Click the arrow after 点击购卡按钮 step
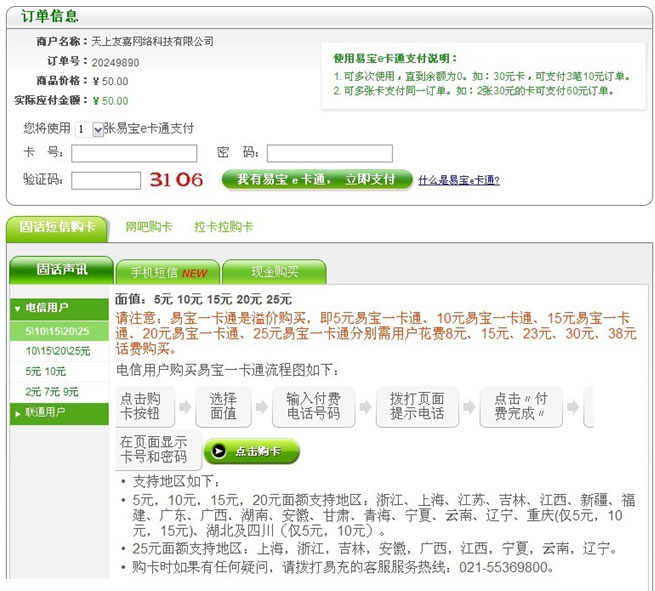The height and width of the screenshot is (591, 655). point(185,406)
